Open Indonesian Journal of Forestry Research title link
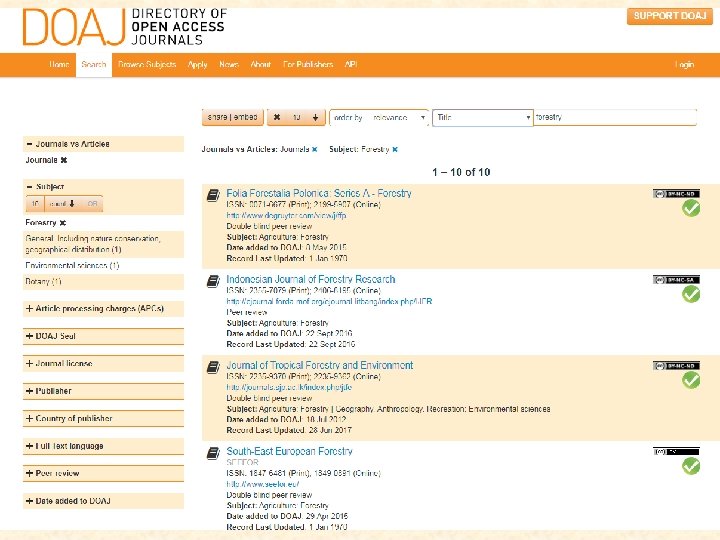 (310, 279)
